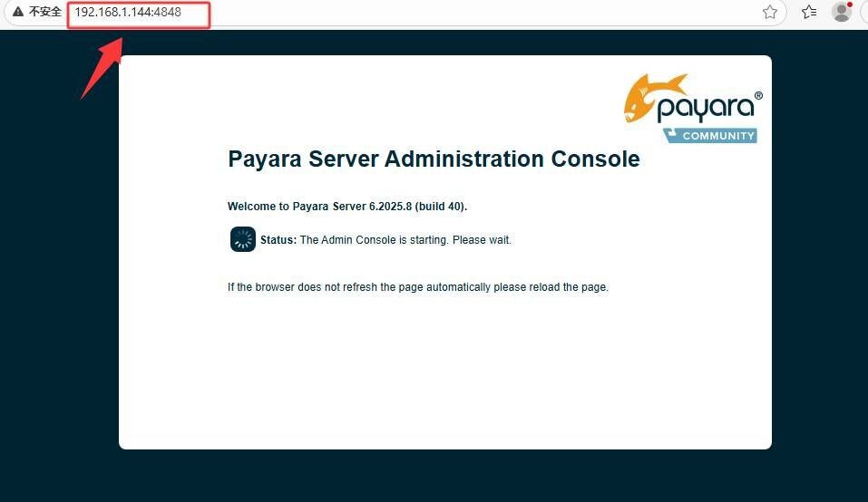
Task: Click the Welcome to Payara Server 6.2025.8 text
Action: [x=347, y=207]
